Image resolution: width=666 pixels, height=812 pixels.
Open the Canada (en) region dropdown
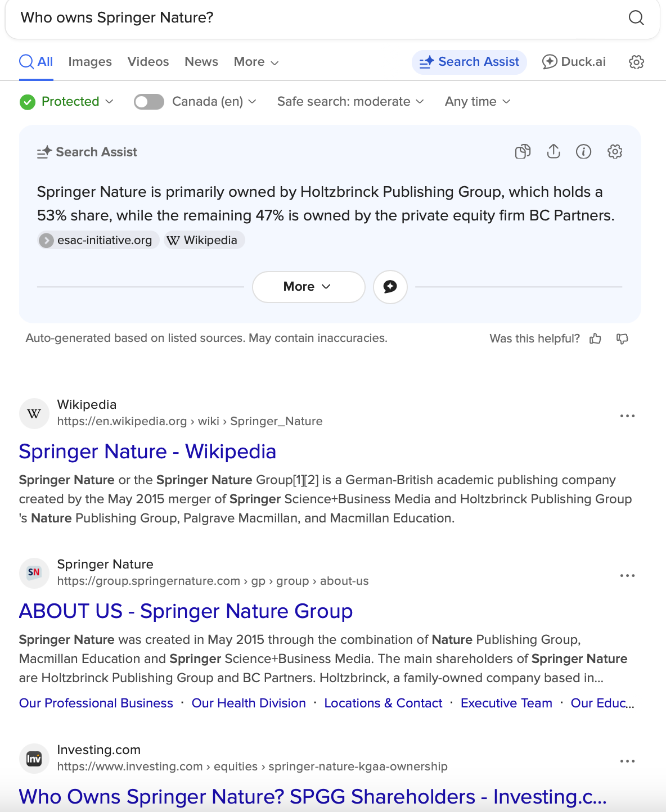coord(214,102)
